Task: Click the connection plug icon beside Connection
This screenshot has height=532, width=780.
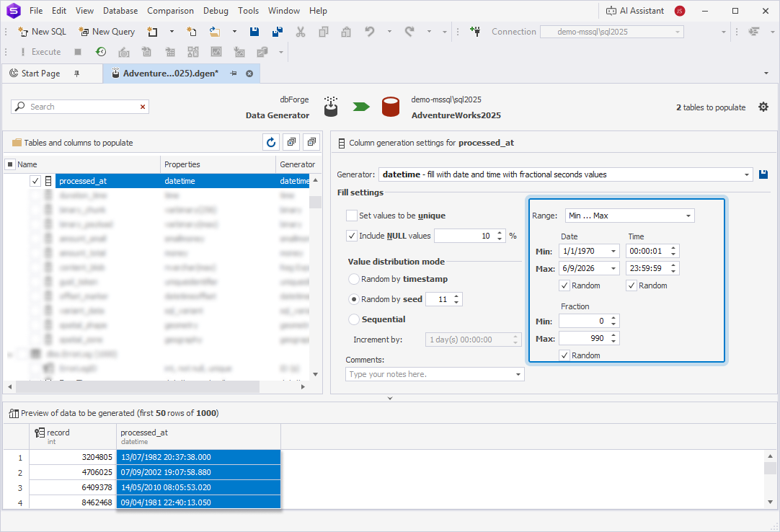Action: [475, 31]
